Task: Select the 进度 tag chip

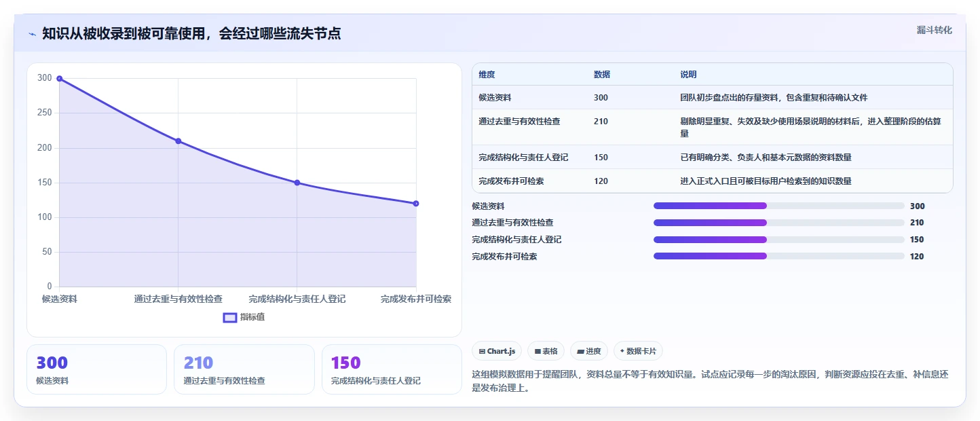Action: 589,351
